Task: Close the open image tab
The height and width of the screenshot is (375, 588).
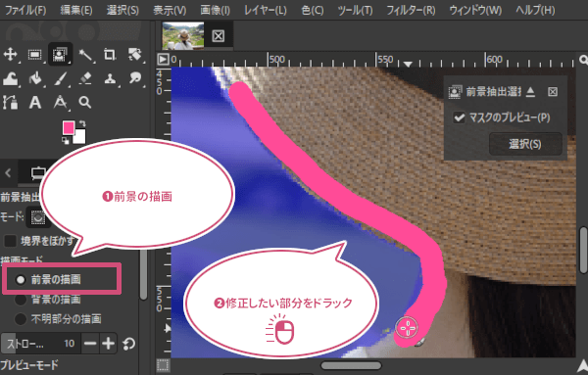Action: [x=218, y=36]
